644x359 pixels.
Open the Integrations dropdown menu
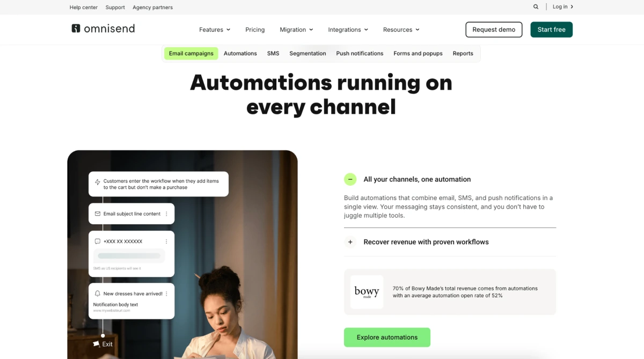(348, 30)
